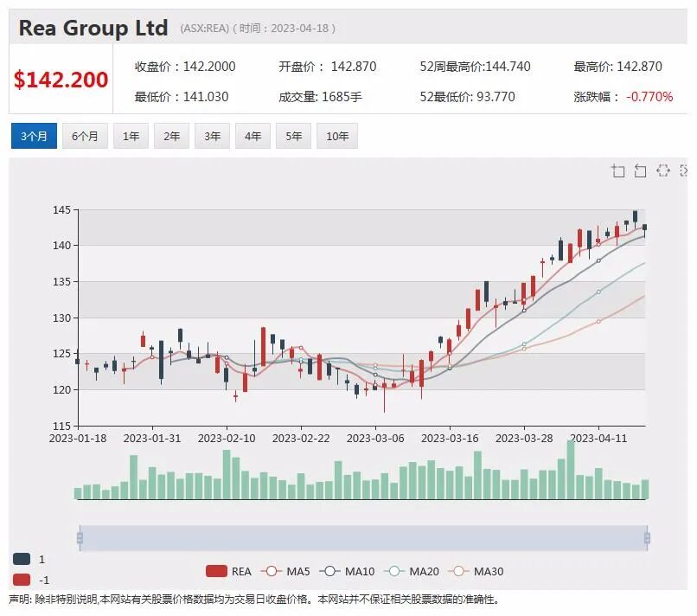Click the 2023-01-18 x-axis date
This screenshot has width=697, height=616.
pyautogui.click(x=78, y=439)
